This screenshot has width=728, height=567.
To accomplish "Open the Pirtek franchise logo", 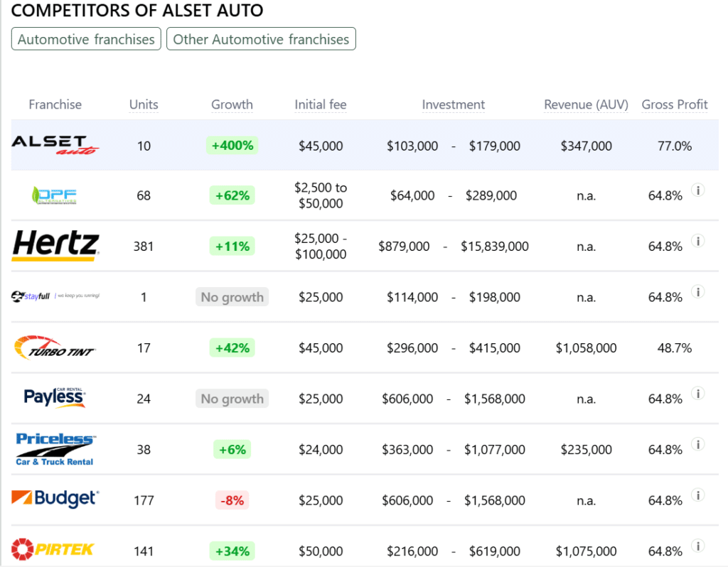I will [x=53, y=549].
